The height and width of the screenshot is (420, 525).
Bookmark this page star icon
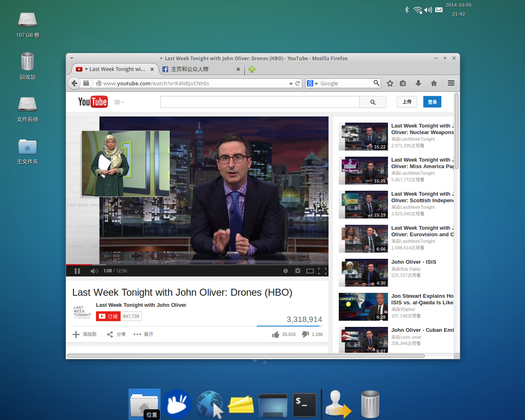pyautogui.click(x=390, y=83)
